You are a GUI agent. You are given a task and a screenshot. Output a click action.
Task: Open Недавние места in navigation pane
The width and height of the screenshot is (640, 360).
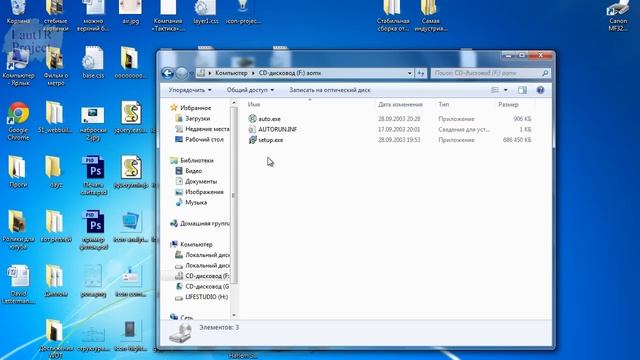click(x=207, y=129)
